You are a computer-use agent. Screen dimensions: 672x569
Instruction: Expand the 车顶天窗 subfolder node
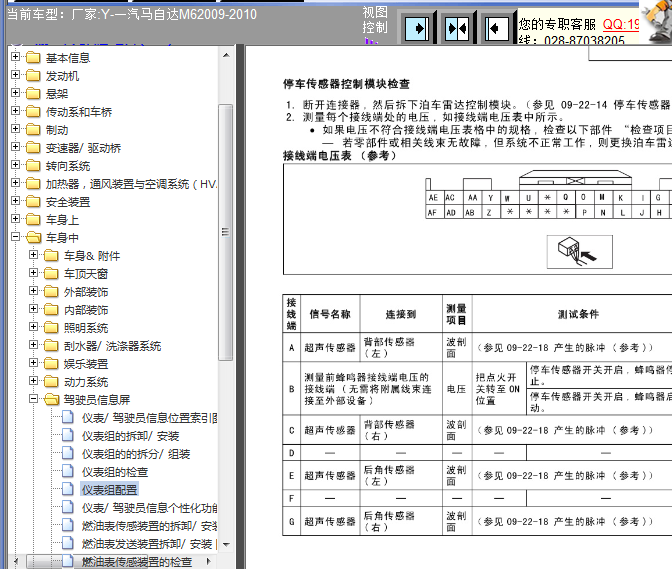pos(33,273)
